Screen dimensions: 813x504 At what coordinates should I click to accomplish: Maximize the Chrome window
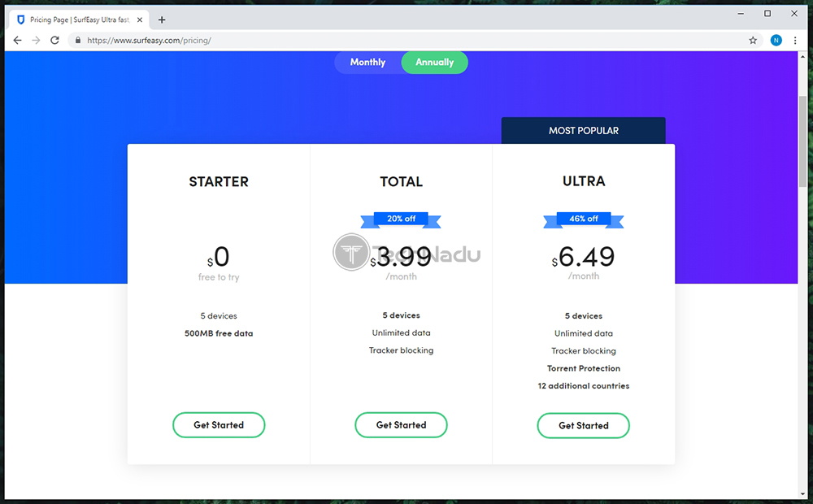coord(767,14)
